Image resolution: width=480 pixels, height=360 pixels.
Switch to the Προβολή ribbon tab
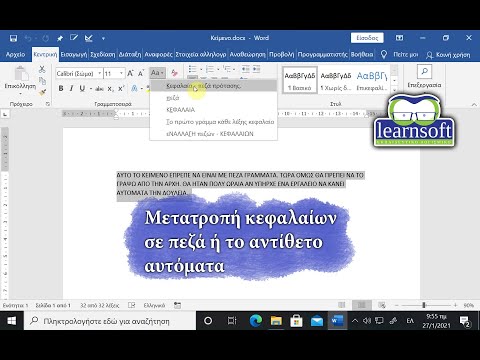pyautogui.click(x=282, y=54)
